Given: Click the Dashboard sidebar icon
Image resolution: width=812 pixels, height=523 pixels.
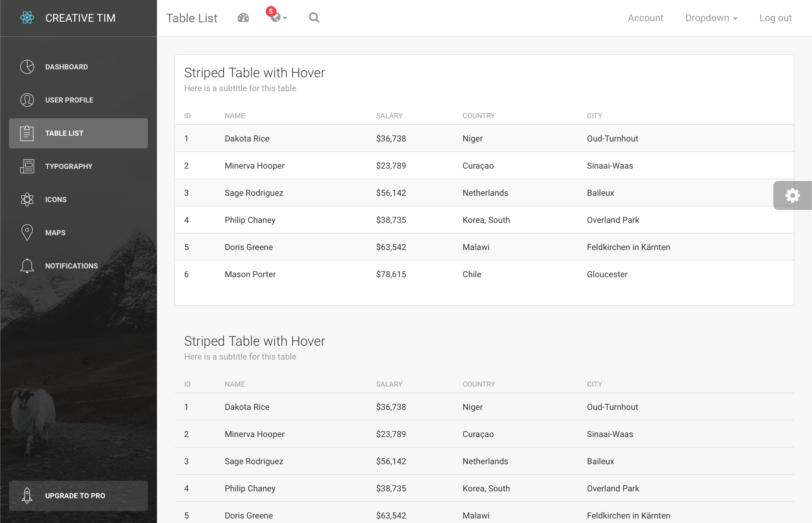Looking at the screenshot, I should [x=27, y=66].
